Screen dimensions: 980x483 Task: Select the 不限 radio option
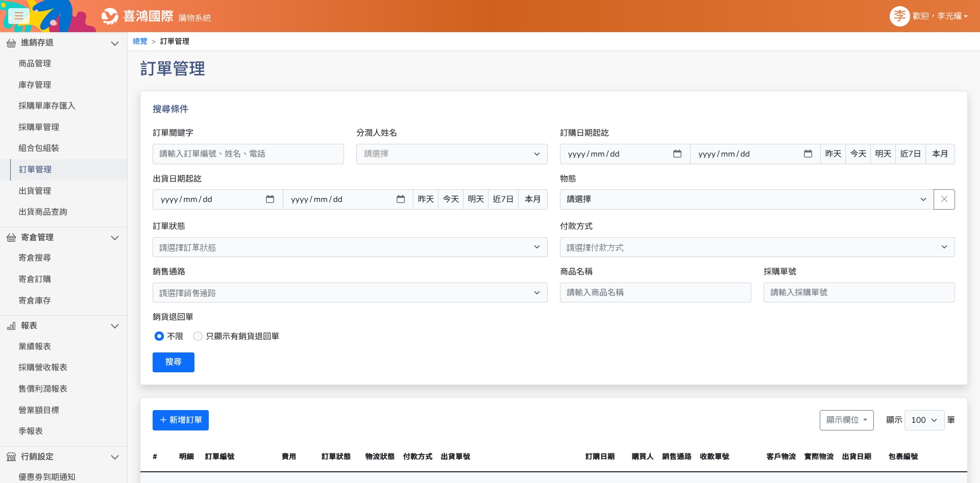159,336
